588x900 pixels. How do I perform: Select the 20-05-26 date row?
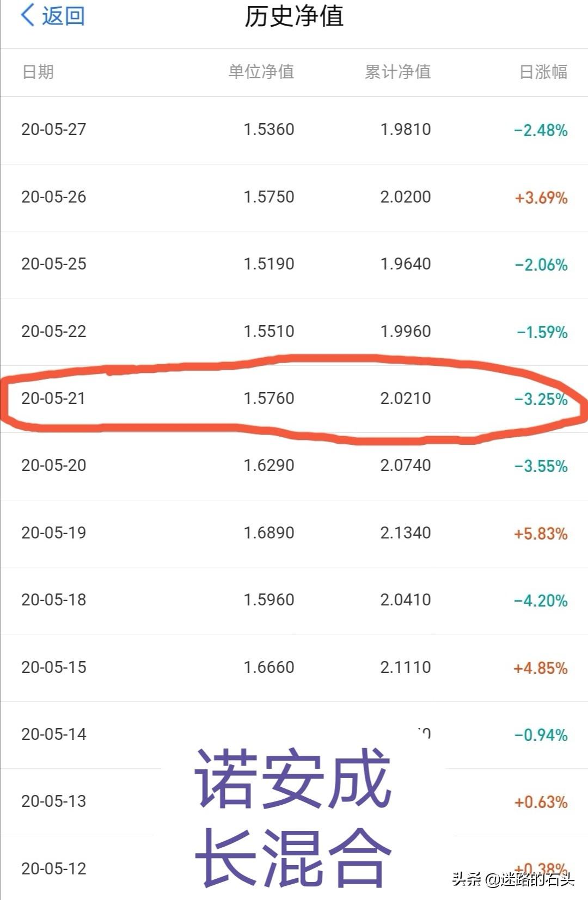pyautogui.click(x=294, y=197)
